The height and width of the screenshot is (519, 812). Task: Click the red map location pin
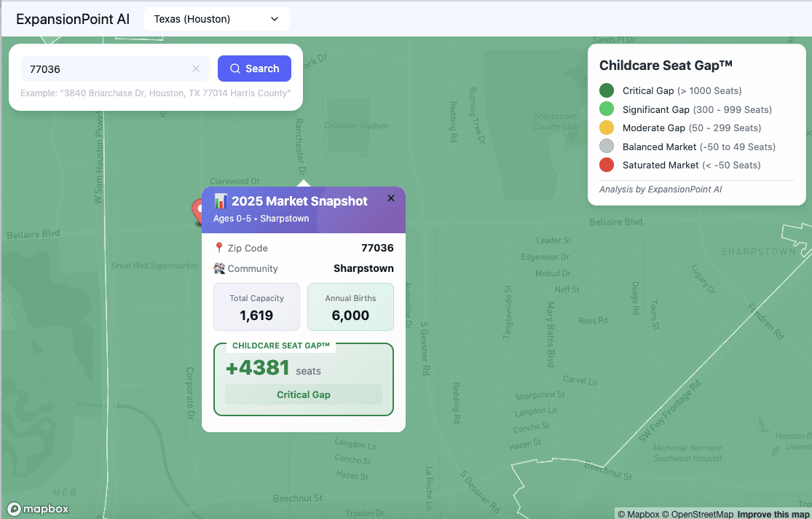coord(197,210)
